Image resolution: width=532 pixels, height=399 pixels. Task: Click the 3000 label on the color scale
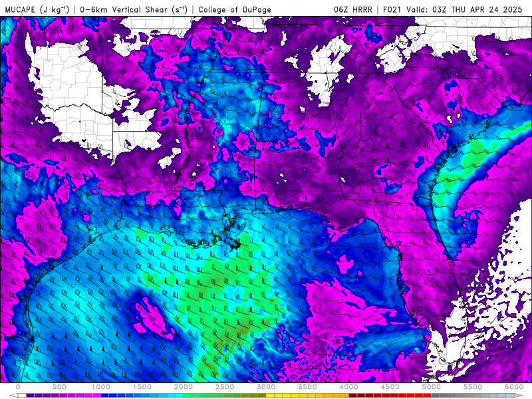coord(267,387)
